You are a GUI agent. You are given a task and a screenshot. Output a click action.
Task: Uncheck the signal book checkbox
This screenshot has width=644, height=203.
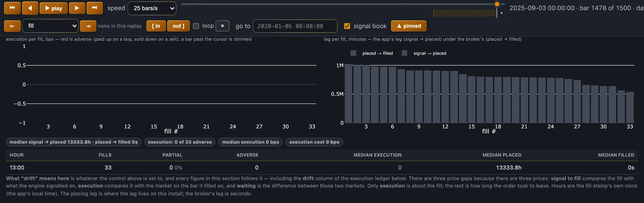coord(347,26)
